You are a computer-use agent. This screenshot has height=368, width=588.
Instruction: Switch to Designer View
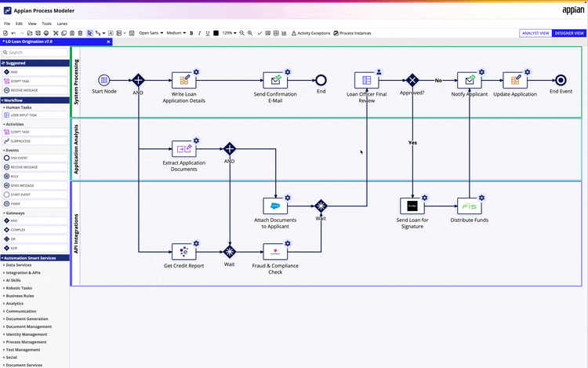(569, 33)
